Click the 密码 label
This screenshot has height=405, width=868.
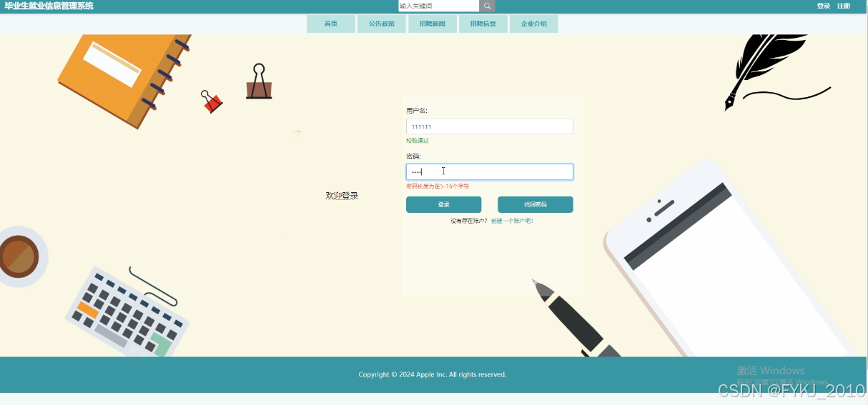[413, 156]
